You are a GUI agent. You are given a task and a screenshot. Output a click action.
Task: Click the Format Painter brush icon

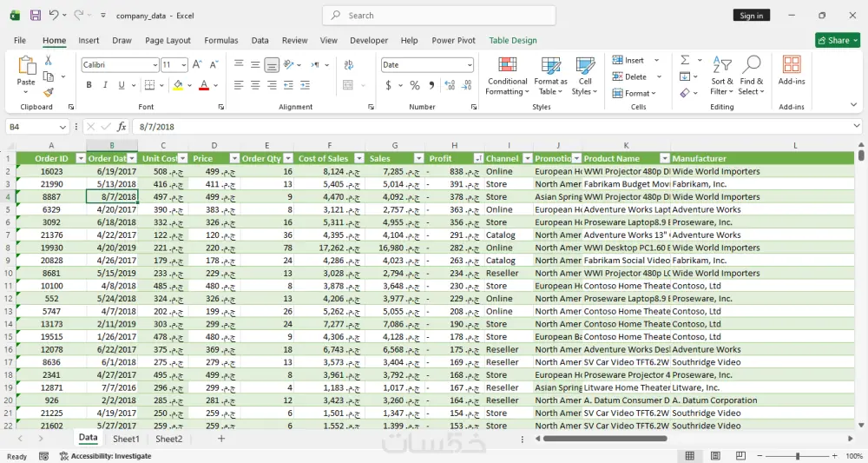coord(49,92)
